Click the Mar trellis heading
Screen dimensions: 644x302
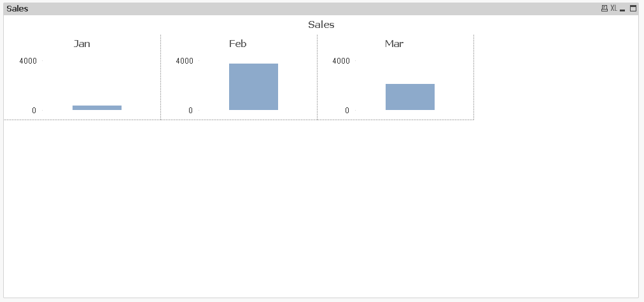(x=394, y=44)
